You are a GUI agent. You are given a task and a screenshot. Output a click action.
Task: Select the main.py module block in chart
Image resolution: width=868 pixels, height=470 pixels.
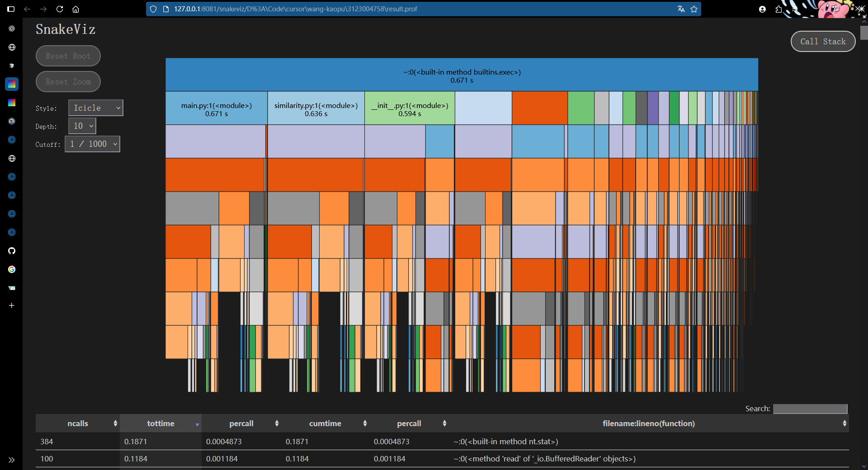(x=216, y=108)
